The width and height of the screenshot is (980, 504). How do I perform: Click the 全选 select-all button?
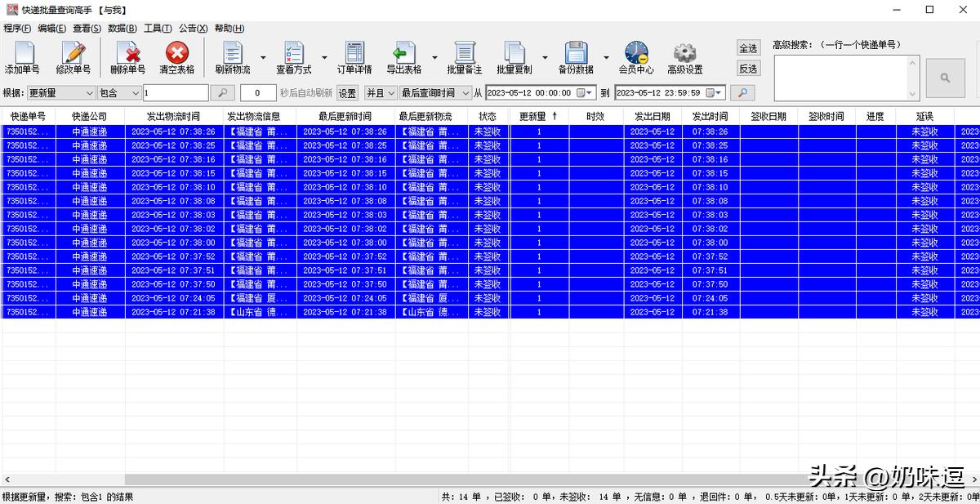pos(748,48)
